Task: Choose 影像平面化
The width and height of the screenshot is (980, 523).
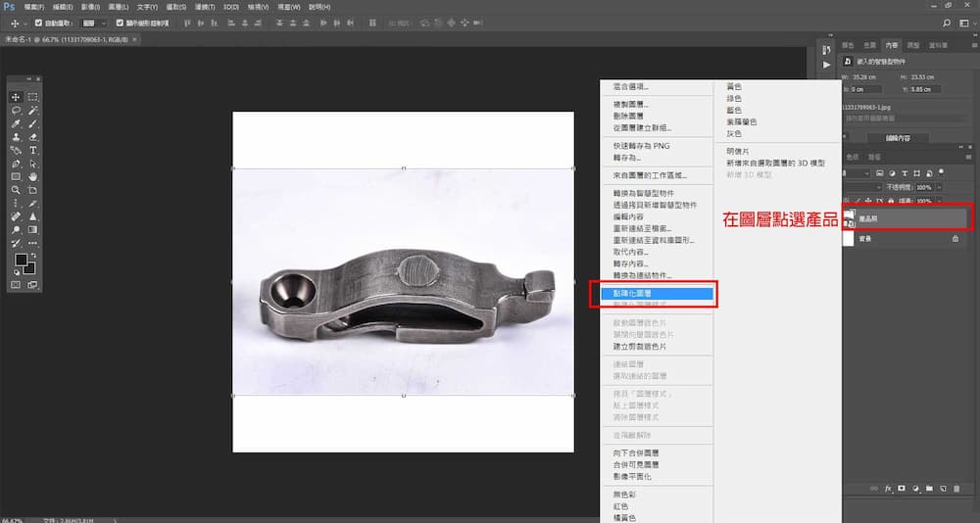Action: 632,476
